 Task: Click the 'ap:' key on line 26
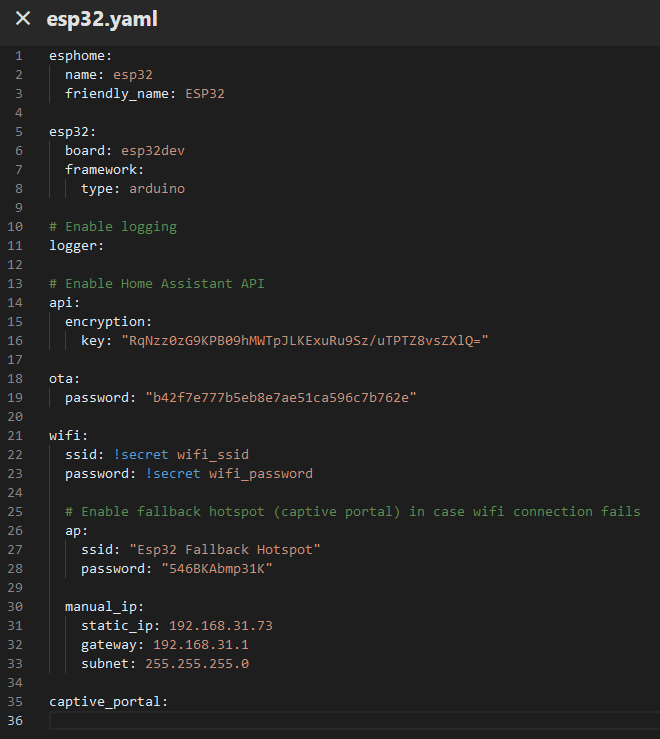click(76, 531)
